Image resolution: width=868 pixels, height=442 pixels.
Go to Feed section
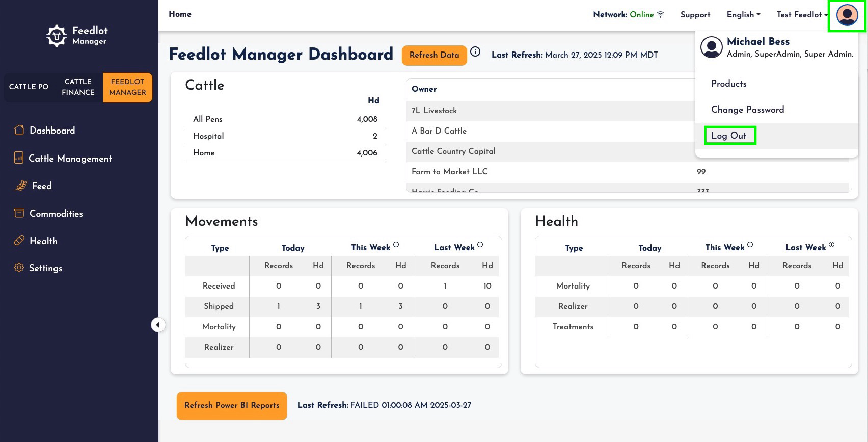42,186
